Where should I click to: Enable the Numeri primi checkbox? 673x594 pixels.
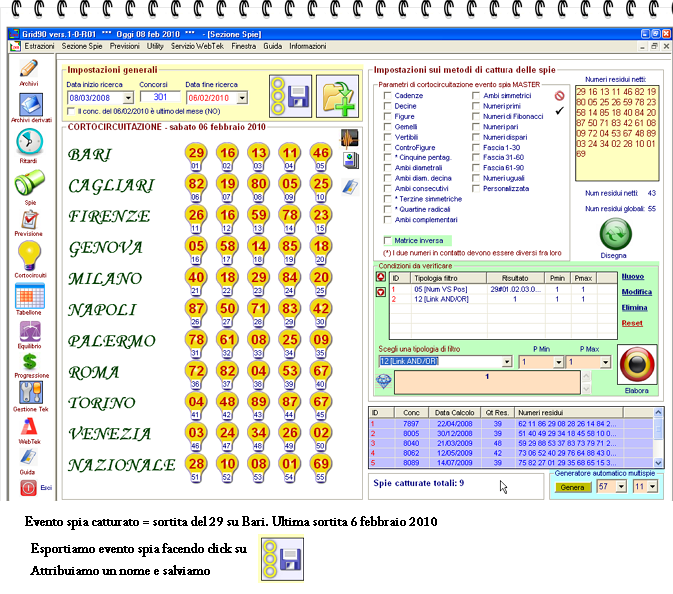pyautogui.click(x=476, y=106)
